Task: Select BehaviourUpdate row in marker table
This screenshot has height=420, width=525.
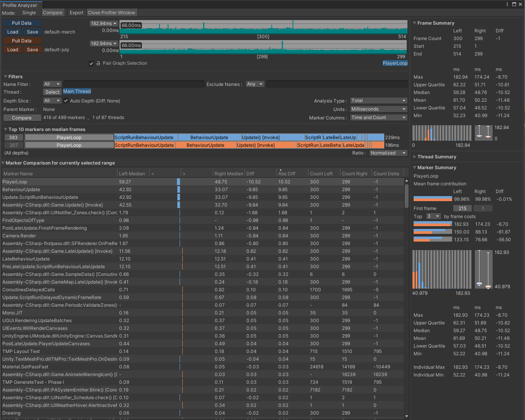Action: [203, 190]
